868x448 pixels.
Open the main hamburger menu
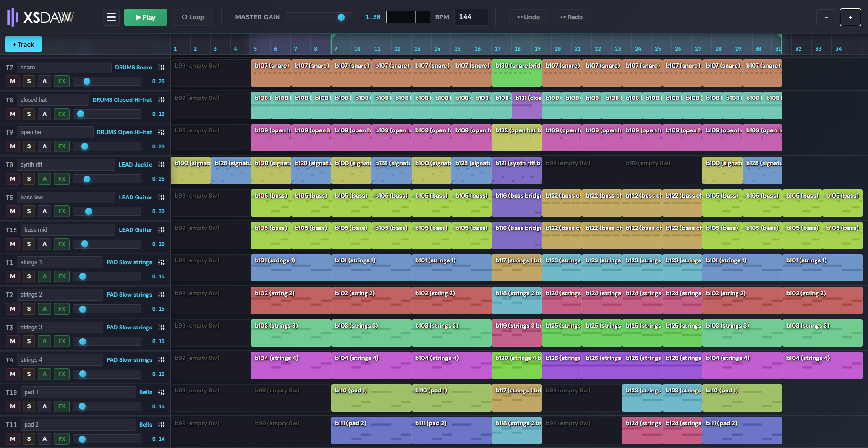pyautogui.click(x=111, y=17)
